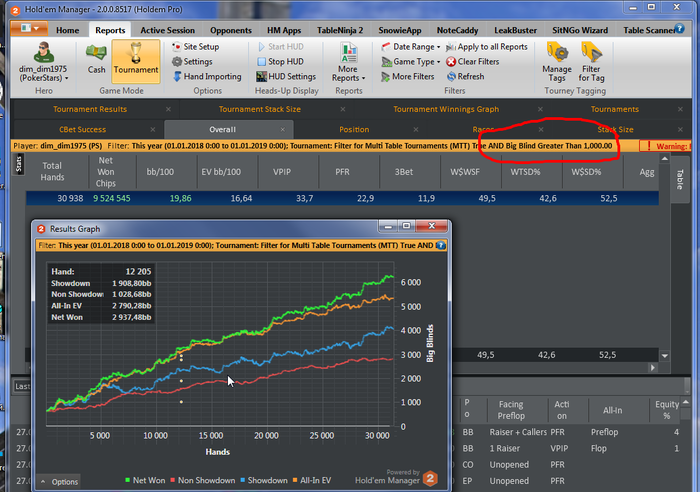Click the disabled Start HUD button
Screen dimensions: 700x492
pyautogui.click(x=281, y=46)
